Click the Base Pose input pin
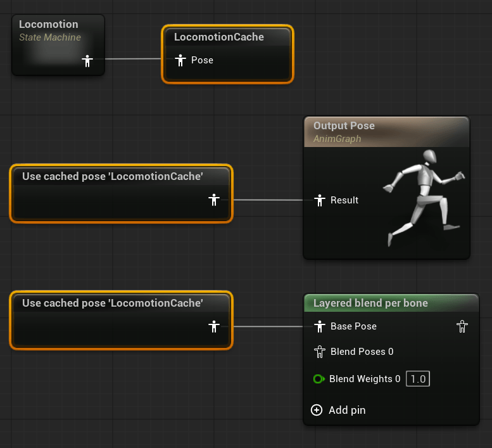Viewport: 492px width, 448px height. point(320,327)
